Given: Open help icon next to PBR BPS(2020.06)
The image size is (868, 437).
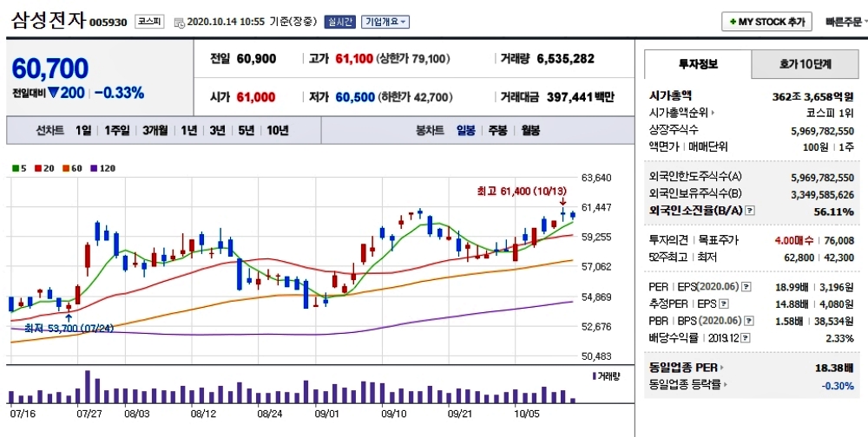Looking at the screenshot, I should coord(750,321).
